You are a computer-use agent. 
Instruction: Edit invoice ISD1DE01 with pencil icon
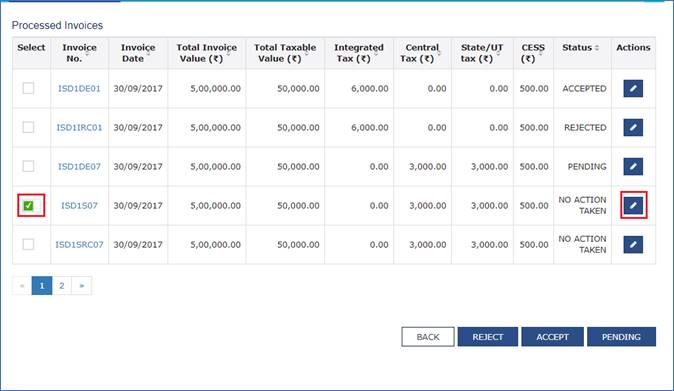click(633, 89)
